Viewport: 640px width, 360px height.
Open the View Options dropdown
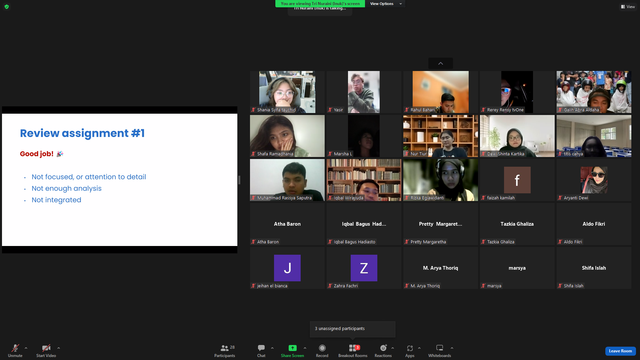click(x=386, y=4)
